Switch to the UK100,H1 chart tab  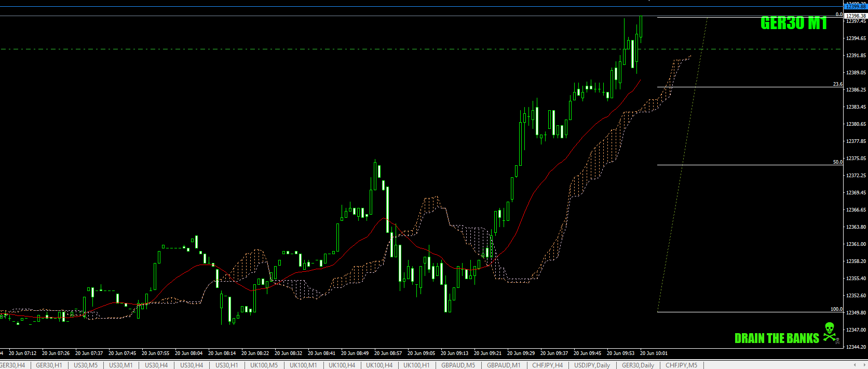pyautogui.click(x=416, y=365)
